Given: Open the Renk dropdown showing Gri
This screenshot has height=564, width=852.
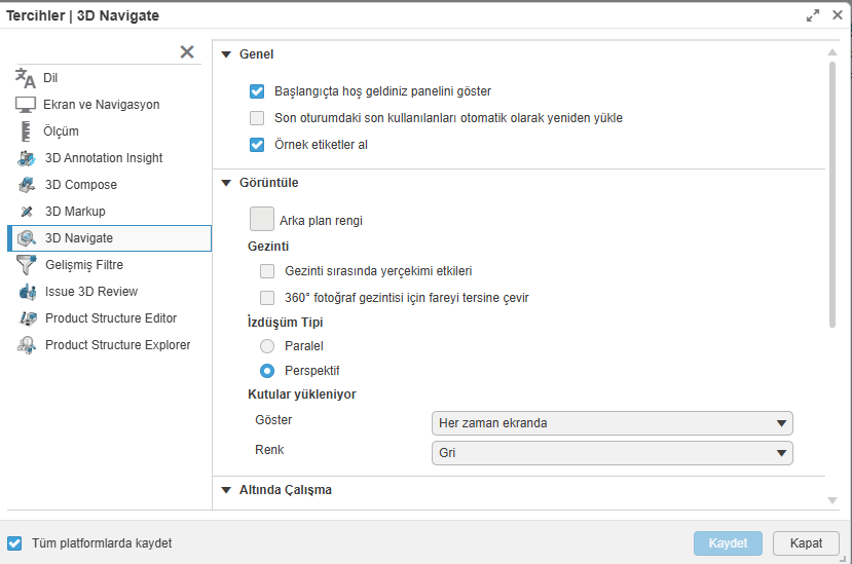Looking at the screenshot, I should [612, 453].
